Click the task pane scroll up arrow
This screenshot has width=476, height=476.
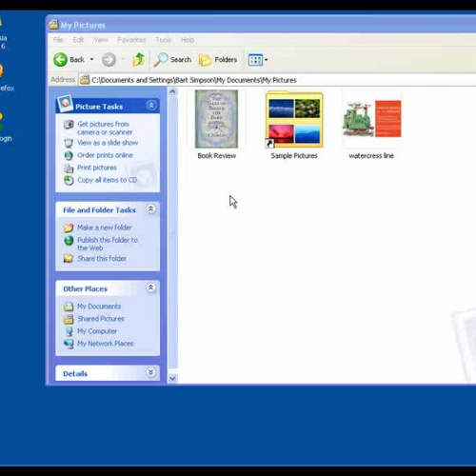172,92
